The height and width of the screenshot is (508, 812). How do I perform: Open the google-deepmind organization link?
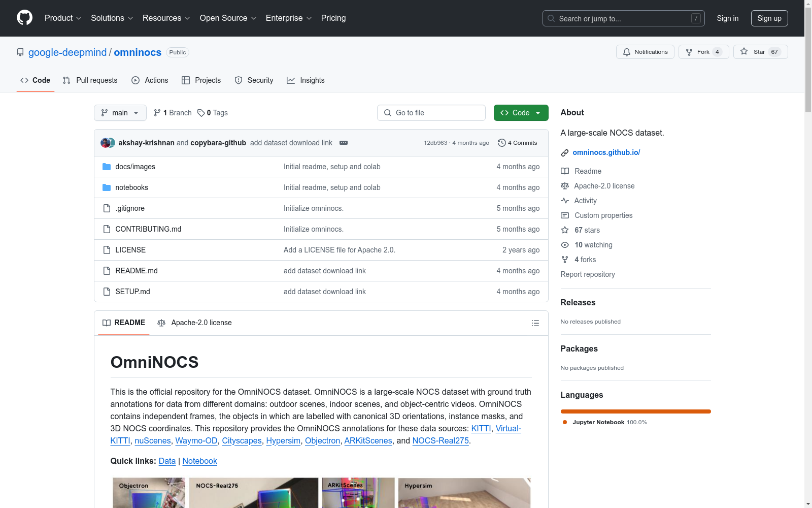67,52
